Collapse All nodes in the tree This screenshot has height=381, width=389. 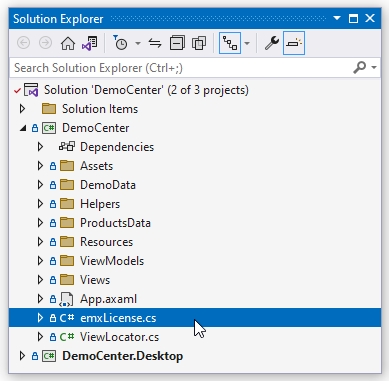(177, 43)
